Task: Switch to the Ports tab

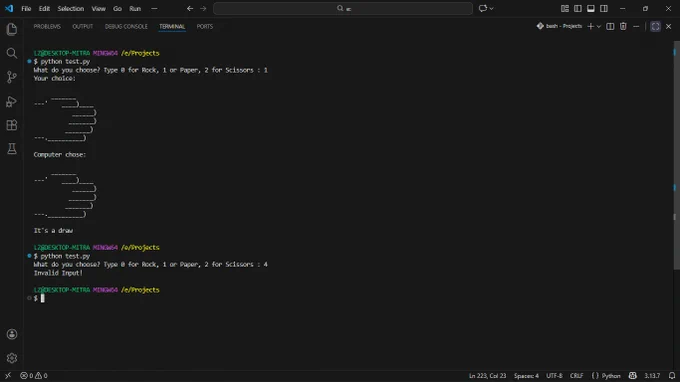Action: pyautogui.click(x=205, y=26)
